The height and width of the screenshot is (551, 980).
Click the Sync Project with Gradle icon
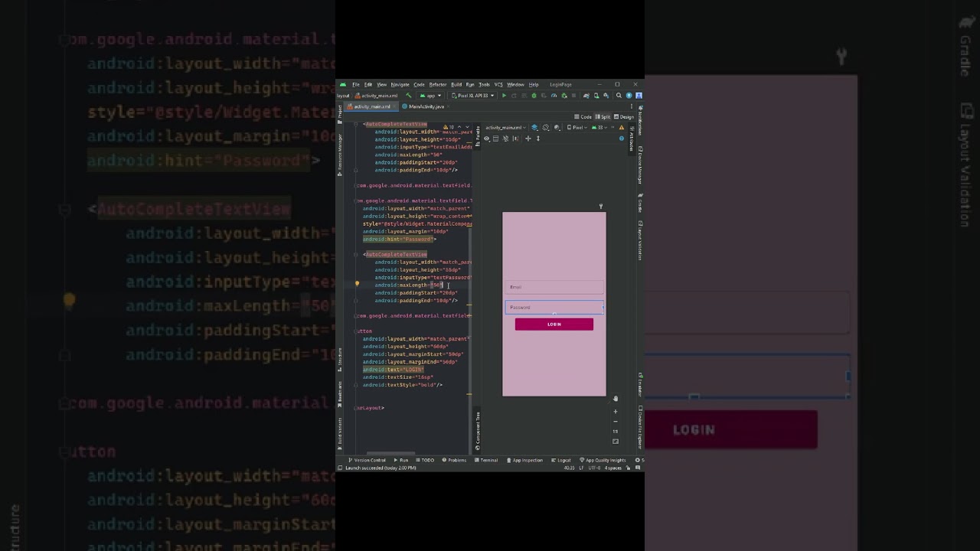(x=586, y=96)
